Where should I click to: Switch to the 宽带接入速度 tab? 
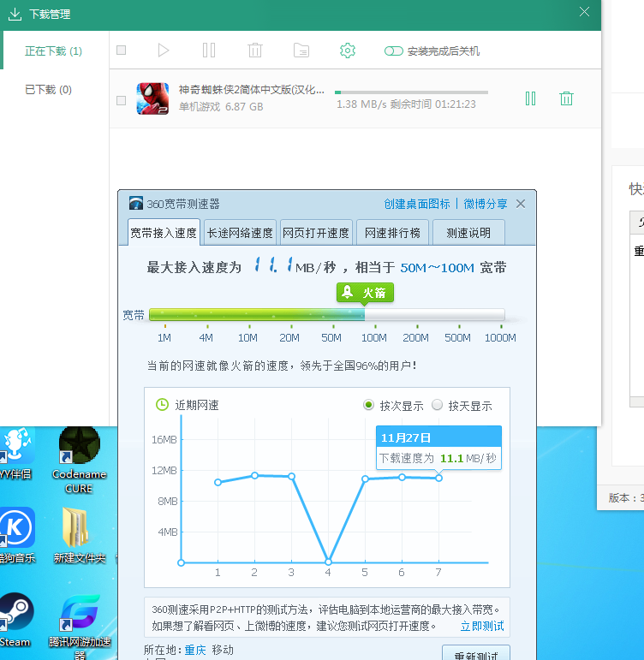(x=164, y=232)
